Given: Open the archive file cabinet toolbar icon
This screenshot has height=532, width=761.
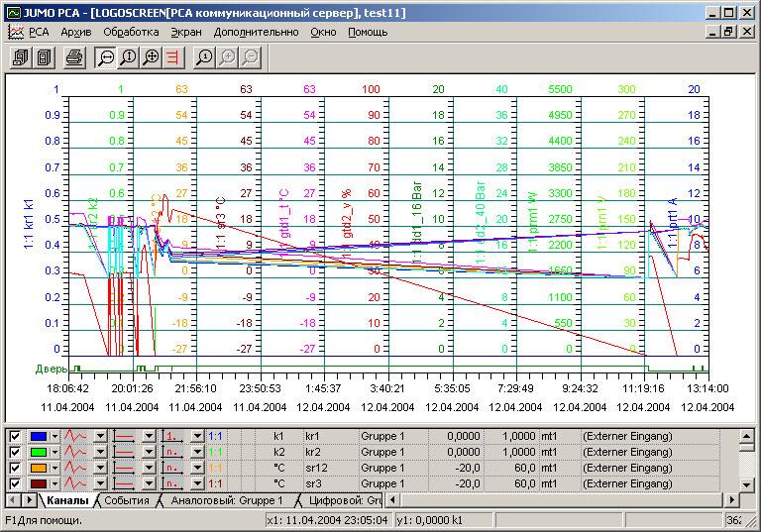Looking at the screenshot, I should pos(21,57).
